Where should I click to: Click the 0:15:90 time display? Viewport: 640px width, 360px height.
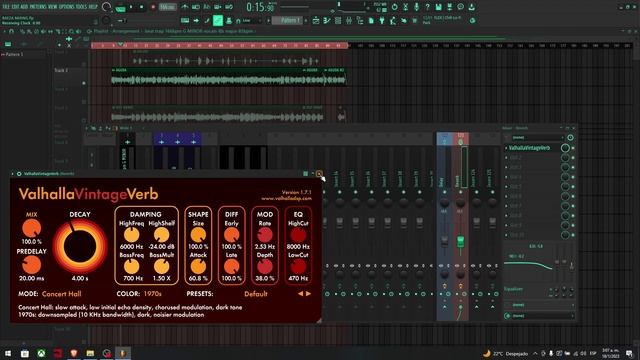coord(260,7)
